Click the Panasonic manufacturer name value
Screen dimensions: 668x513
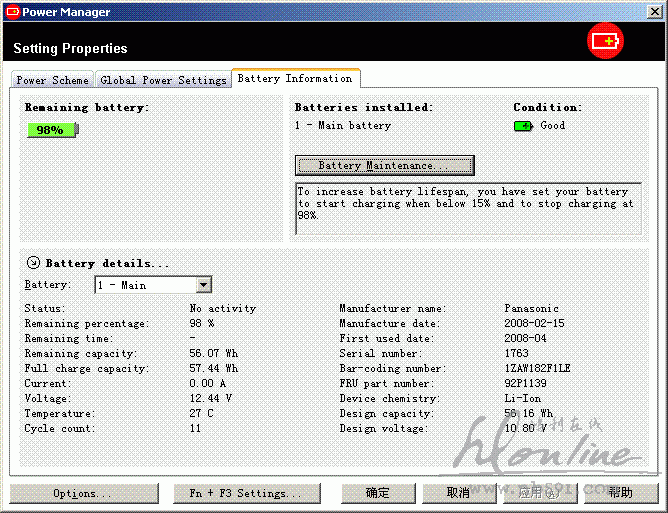click(x=531, y=309)
